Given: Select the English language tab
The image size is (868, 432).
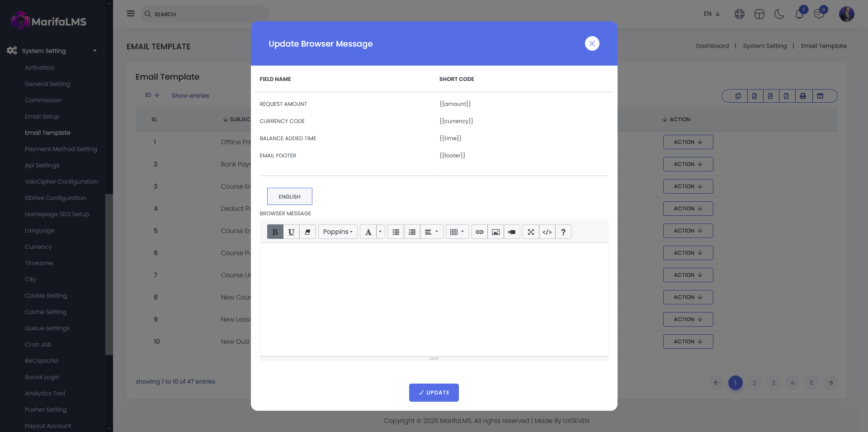Looking at the screenshot, I should tap(289, 197).
